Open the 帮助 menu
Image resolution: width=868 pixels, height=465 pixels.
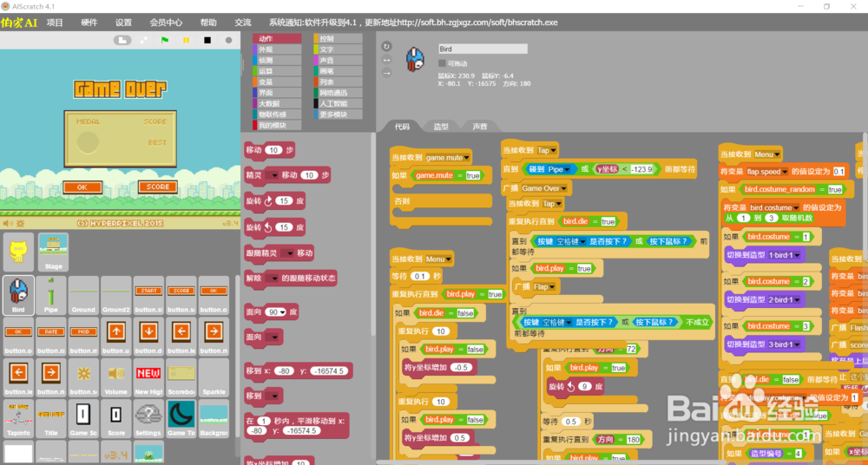click(x=208, y=23)
